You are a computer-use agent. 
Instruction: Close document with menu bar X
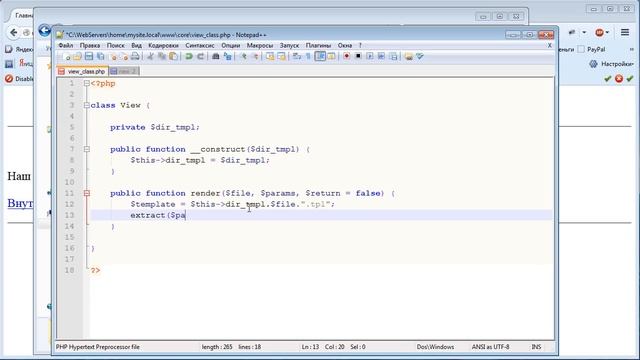tap(549, 45)
